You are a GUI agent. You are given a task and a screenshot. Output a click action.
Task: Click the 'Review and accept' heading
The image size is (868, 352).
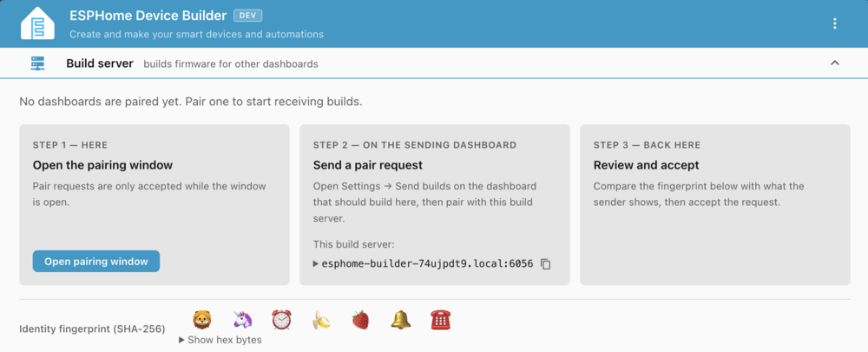647,165
